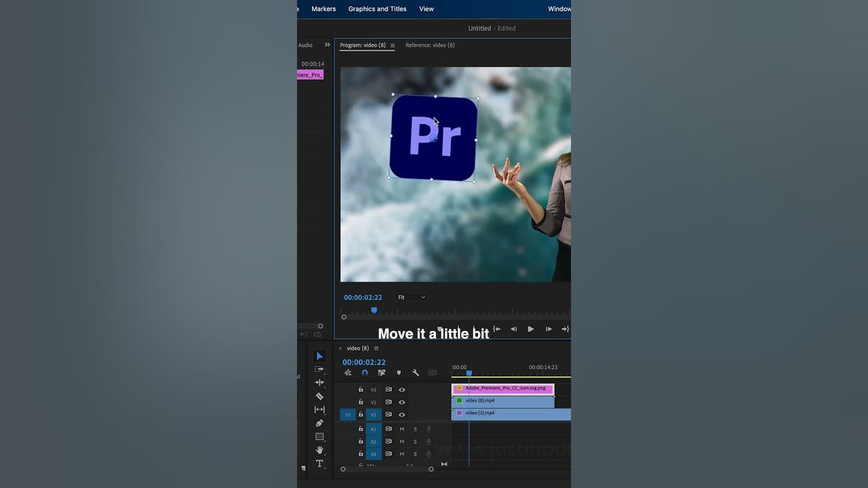
Task: Click the timeline playhead handle
Action: click(x=469, y=373)
